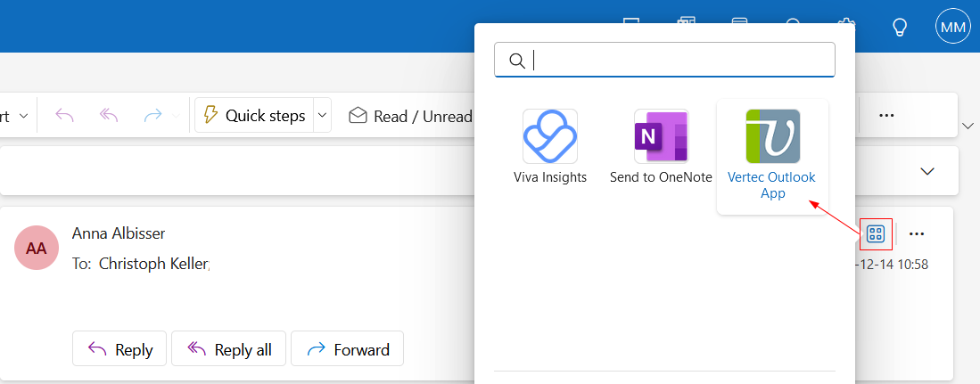
Task: Open recipient Christoph Keller's contact card
Action: point(152,264)
